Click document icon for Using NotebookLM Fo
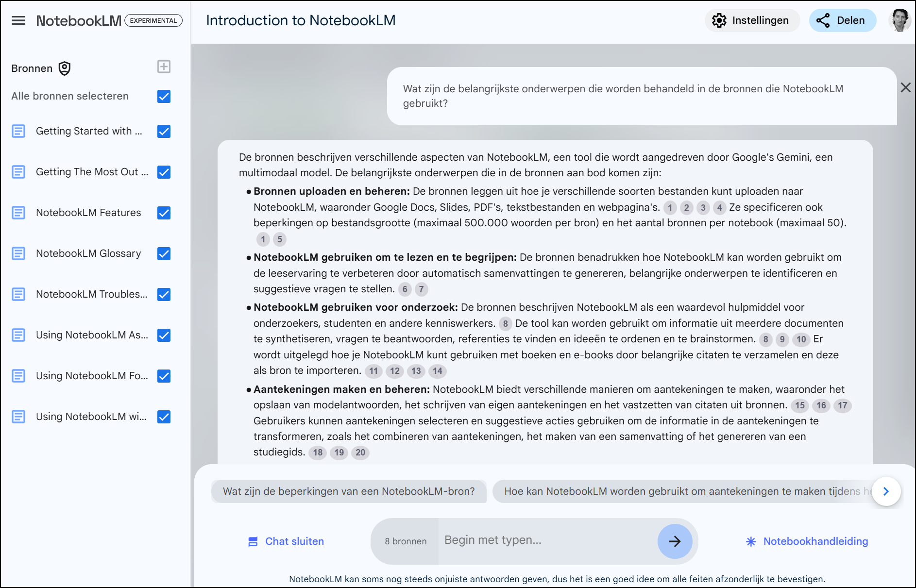 tap(18, 376)
